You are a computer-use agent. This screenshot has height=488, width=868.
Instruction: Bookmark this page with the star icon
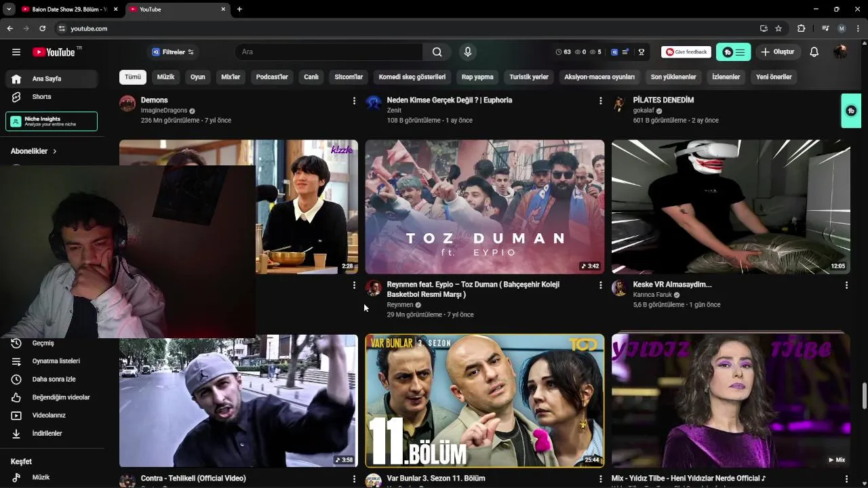[778, 28]
